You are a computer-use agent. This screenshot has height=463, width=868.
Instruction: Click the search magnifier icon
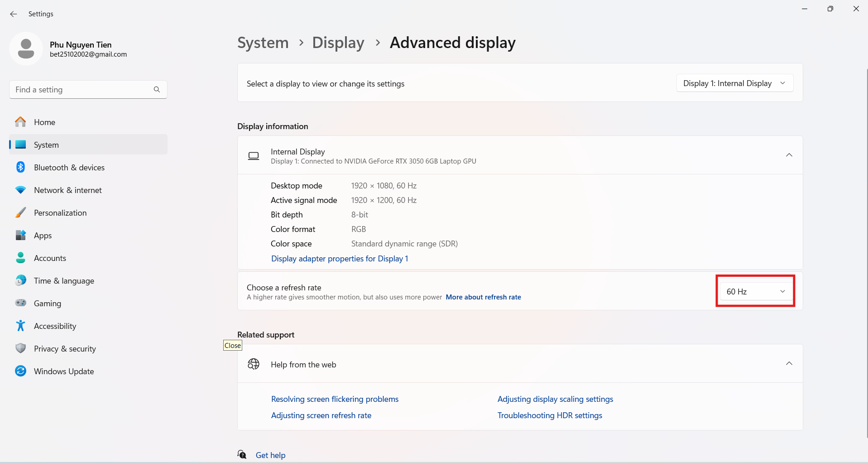click(x=157, y=89)
